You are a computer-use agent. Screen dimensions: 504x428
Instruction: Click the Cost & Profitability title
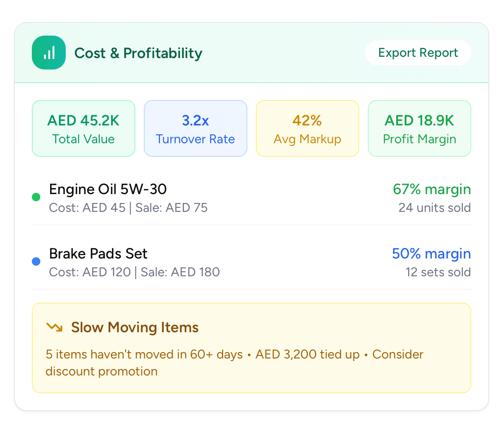click(x=138, y=53)
